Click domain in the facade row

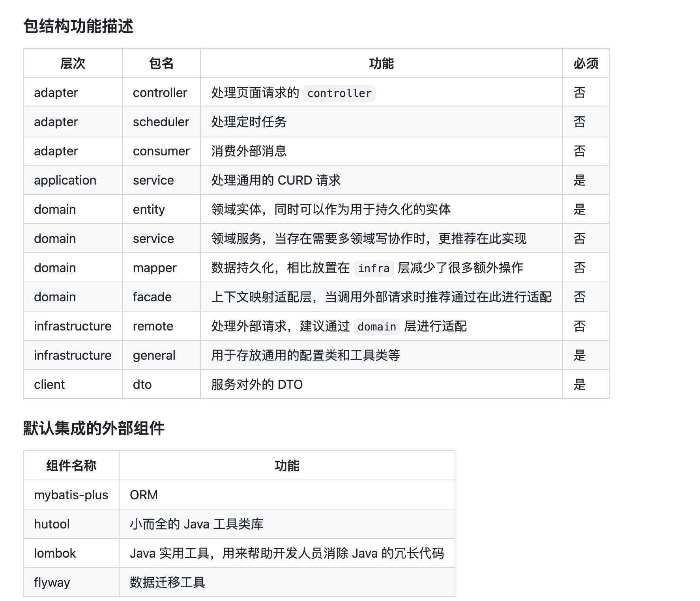tap(55, 297)
